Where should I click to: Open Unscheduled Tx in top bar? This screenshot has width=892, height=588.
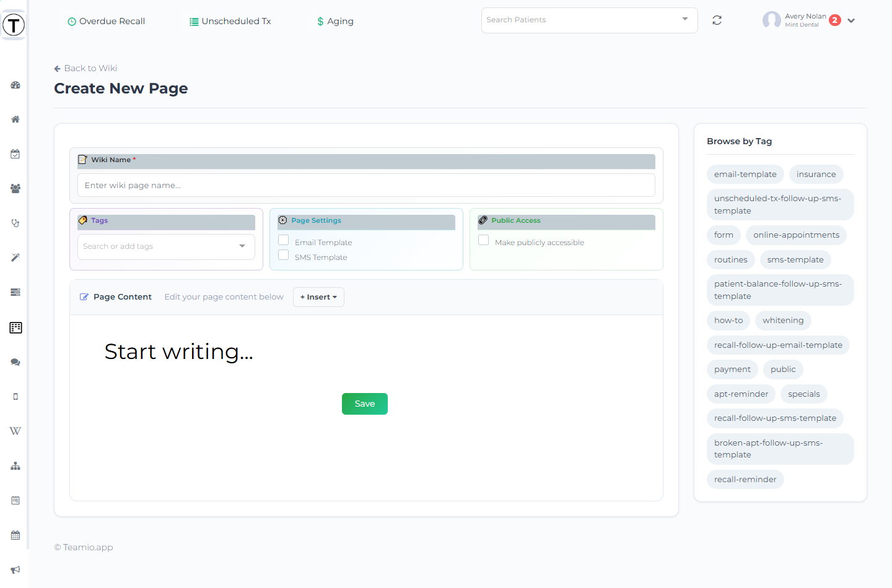[x=230, y=22]
